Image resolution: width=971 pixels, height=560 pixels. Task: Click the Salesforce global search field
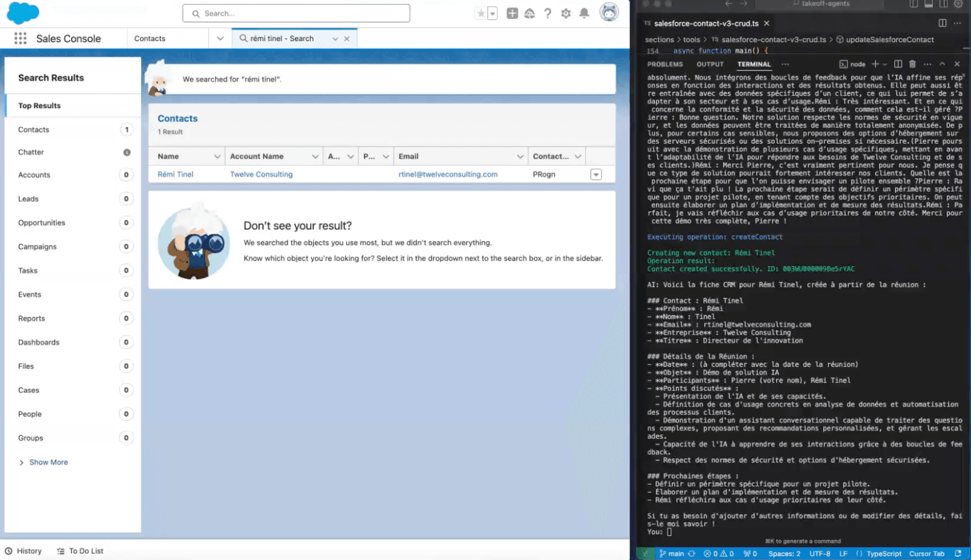point(296,13)
